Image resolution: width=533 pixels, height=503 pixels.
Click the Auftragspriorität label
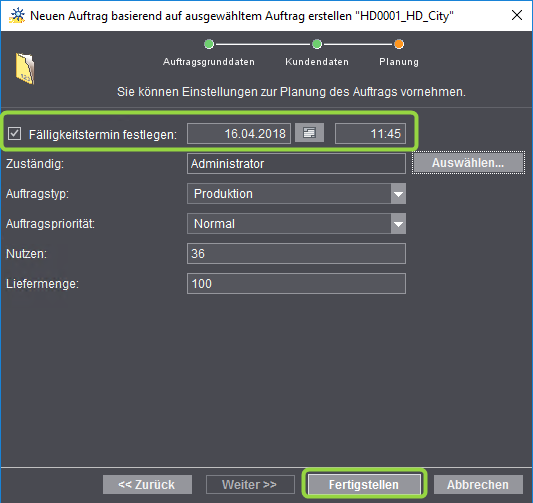tap(50, 224)
